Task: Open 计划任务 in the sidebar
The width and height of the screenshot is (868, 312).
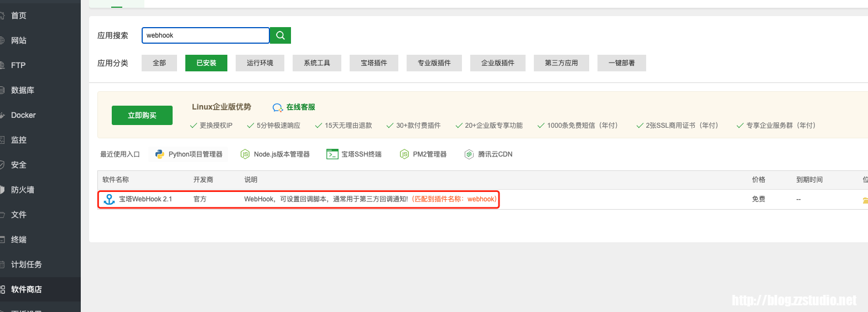Action: [40, 264]
